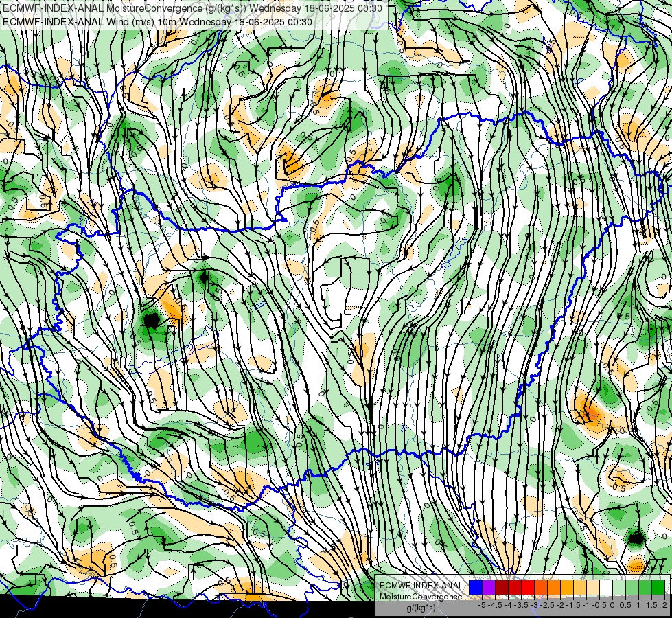Click the 1 legend scale value
This screenshot has width=672, height=618.
tap(638, 605)
